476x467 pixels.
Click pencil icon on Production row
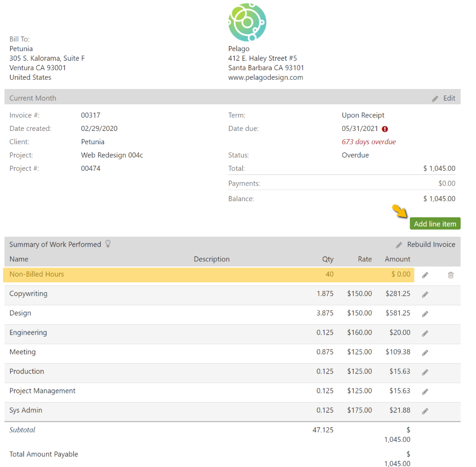[425, 372]
